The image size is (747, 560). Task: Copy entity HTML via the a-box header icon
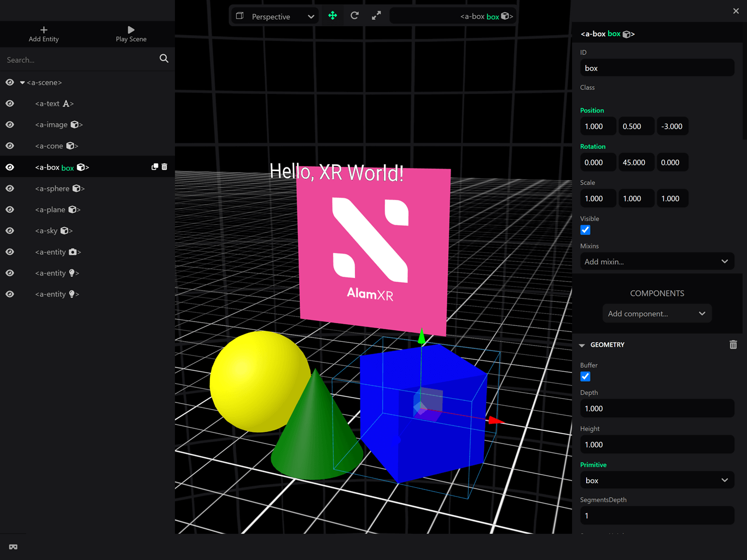(627, 34)
